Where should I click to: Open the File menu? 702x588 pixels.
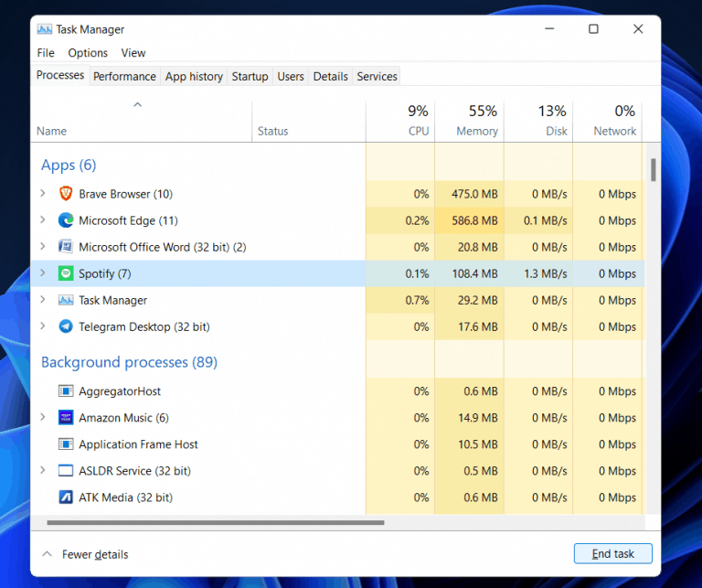pyautogui.click(x=46, y=53)
